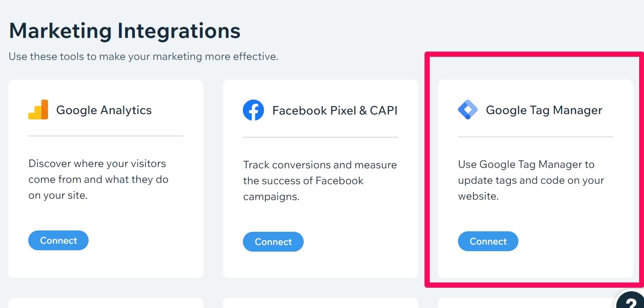Click the divider line under Facebook Pixel title

tap(320, 137)
